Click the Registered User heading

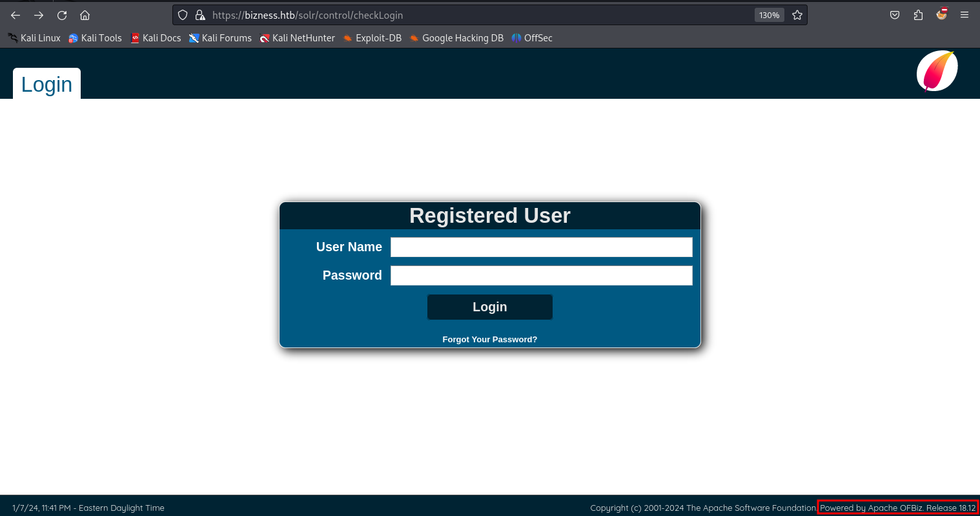click(x=490, y=216)
